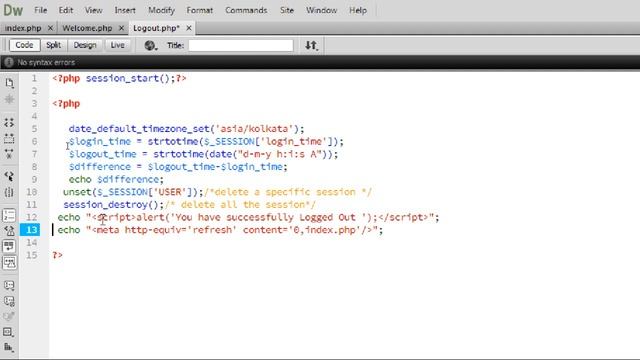Open the Format menu
This screenshot has width=640, height=360.
click(x=200, y=10)
